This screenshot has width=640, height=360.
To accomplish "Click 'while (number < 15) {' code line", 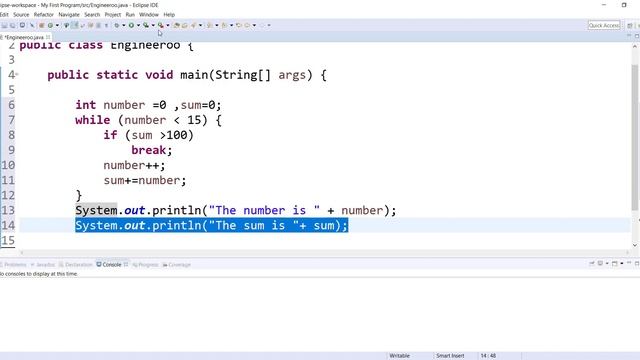I will tap(148, 120).
